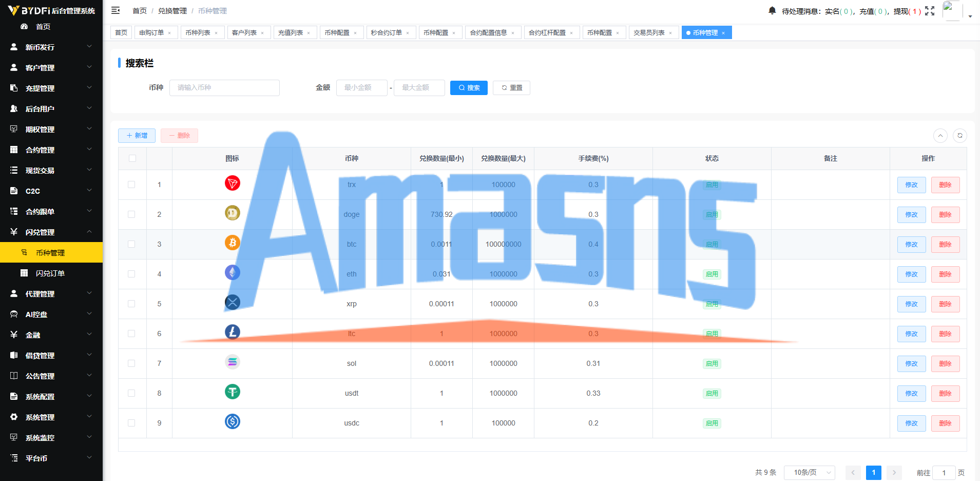Refresh table with circular arrow icon
980x481 pixels.
pyautogui.click(x=960, y=136)
